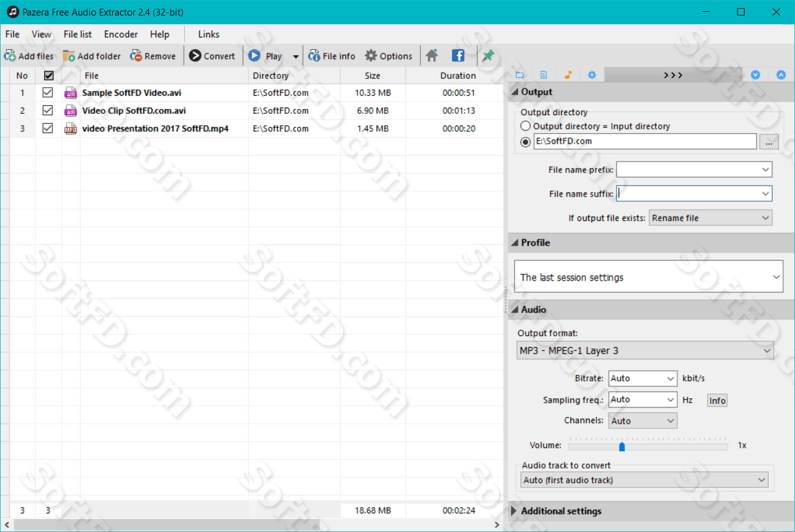Open the Links menu
The width and height of the screenshot is (795, 532).
(x=209, y=34)
